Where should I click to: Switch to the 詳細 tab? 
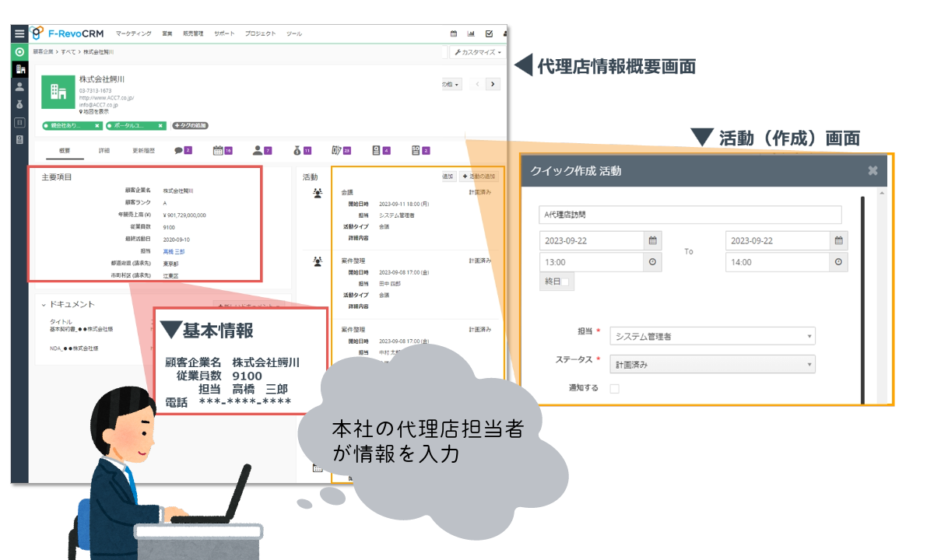pyautogui.click(x=104, y=150)
